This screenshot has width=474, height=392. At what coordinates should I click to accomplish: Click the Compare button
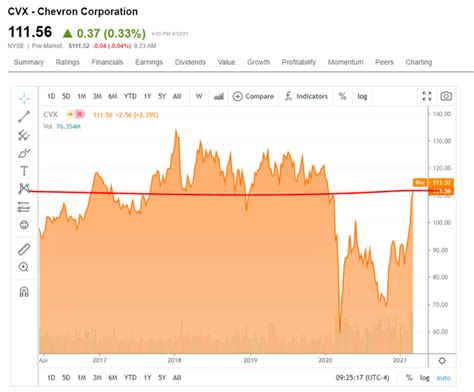(253, 96)
